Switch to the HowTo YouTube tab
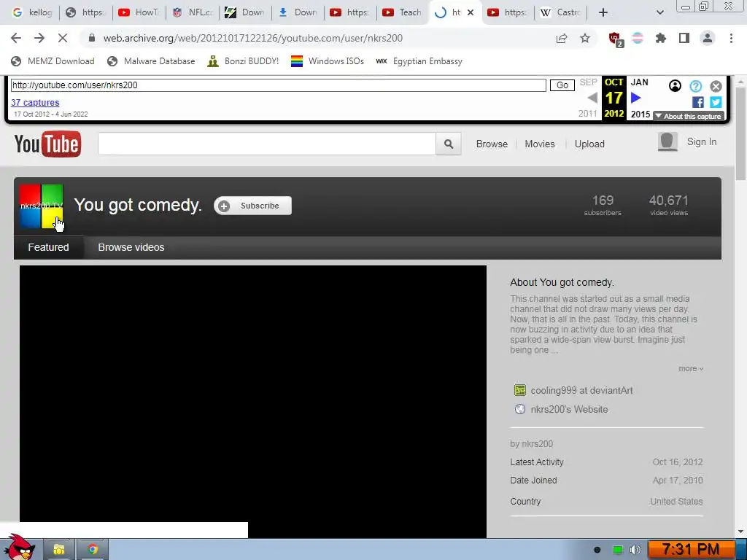 tap(139, 12)
